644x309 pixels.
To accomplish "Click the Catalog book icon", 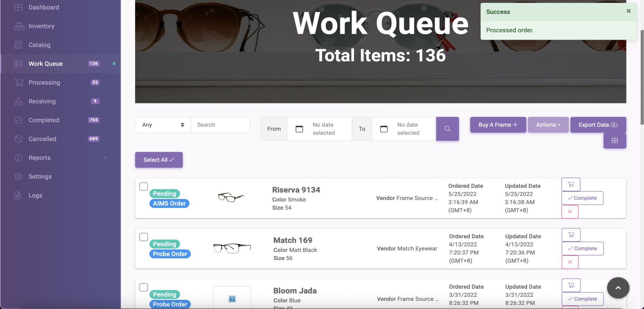I will click(18, 45).
